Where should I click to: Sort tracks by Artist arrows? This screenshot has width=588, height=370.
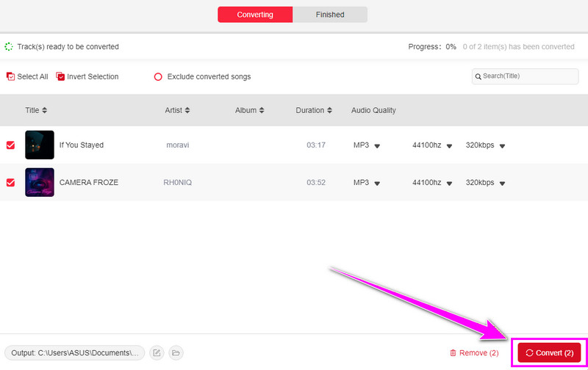(187, 111)
